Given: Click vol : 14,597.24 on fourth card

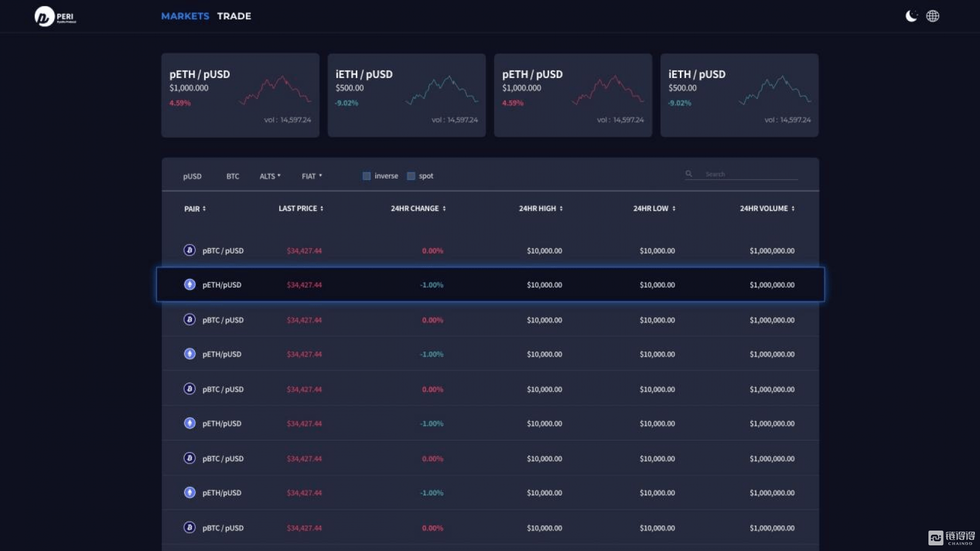Looking at the screenshot, I should pos(788,120).
